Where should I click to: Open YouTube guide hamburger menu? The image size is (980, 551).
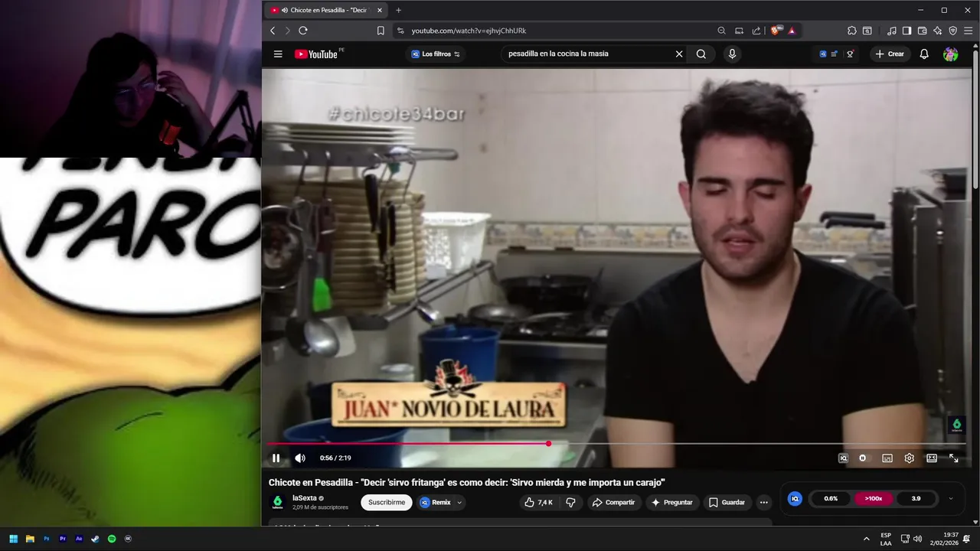click(278, 54)
